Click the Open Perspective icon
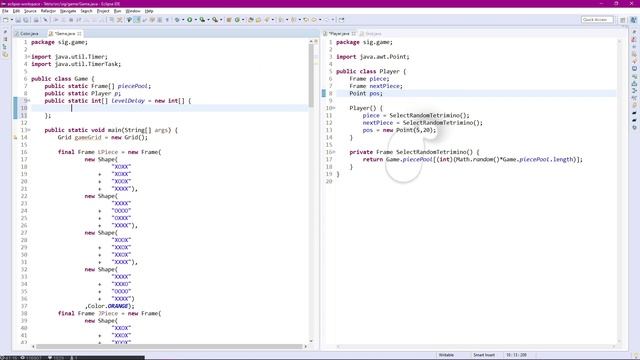This screenshot has height=360, width=640. tap(623, 20)
